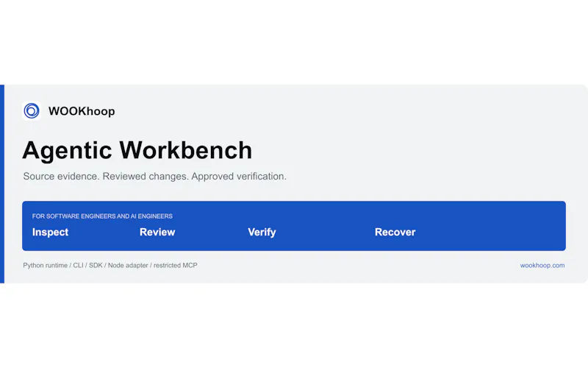Open the wookhoop.com link

[542, 265]
